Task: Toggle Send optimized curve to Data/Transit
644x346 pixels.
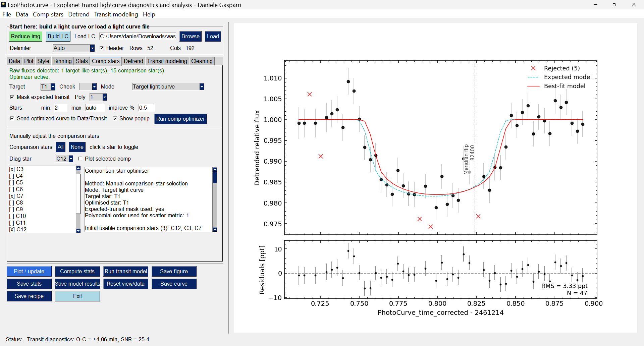Action: 12,118
